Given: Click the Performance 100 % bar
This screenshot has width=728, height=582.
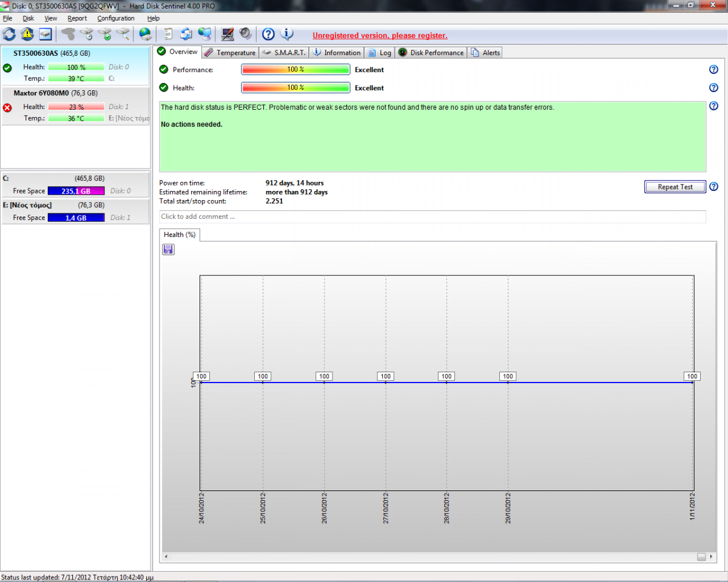Looking at the screenshot, I should coord(295,70).
